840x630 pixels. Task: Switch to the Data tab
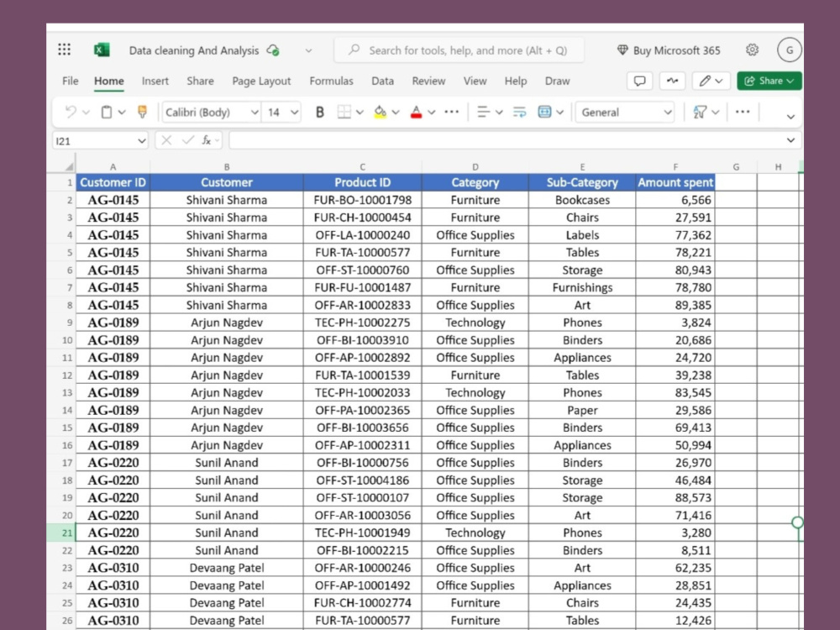coord(382,81)
